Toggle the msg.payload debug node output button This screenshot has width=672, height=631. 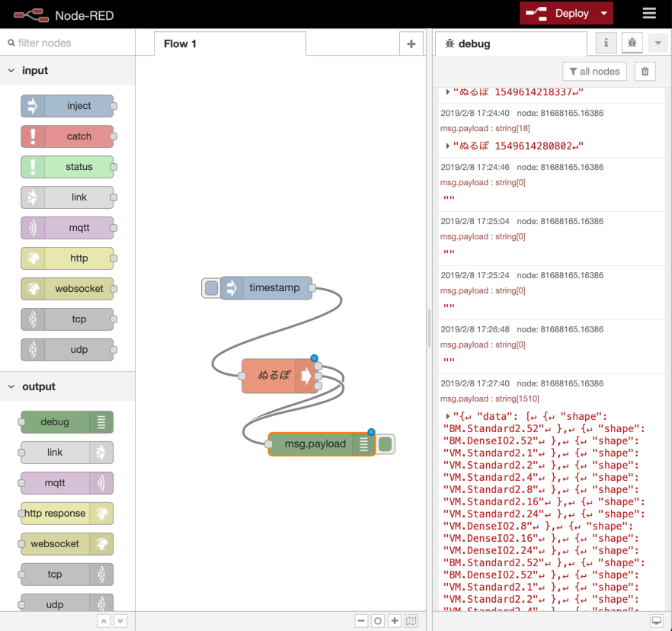(x=386, y=444)
